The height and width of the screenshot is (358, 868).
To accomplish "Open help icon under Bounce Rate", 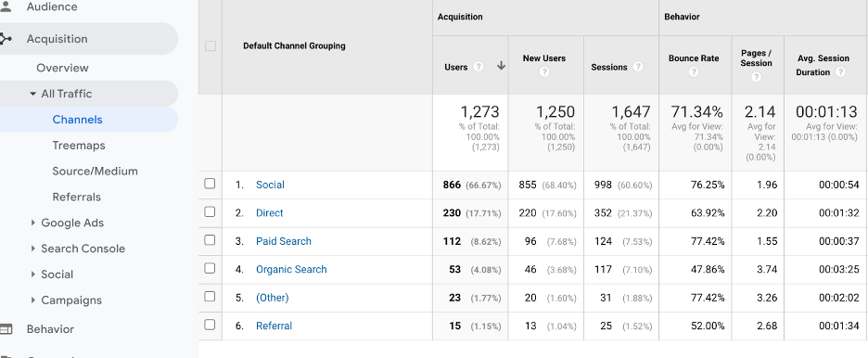I will (x=694, y=72).
